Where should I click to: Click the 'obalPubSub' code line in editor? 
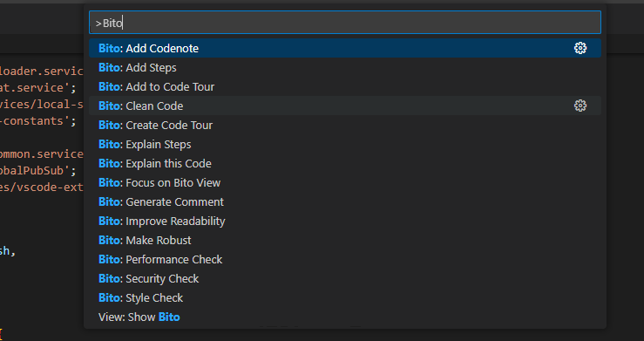(x=38, y=170)
